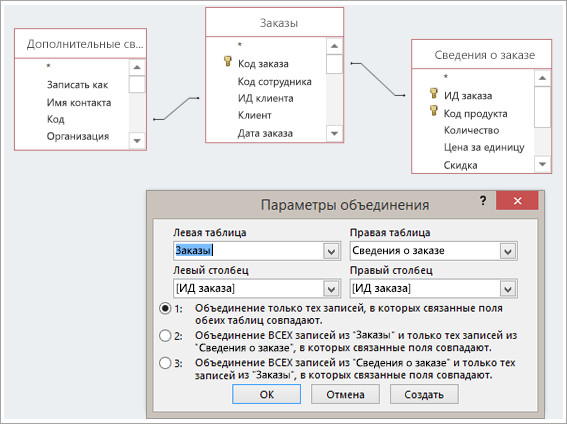Click scroll-down arrow in Заказы table list
Image resolution: width=567 pixels, height=424 pixels.
334,133
